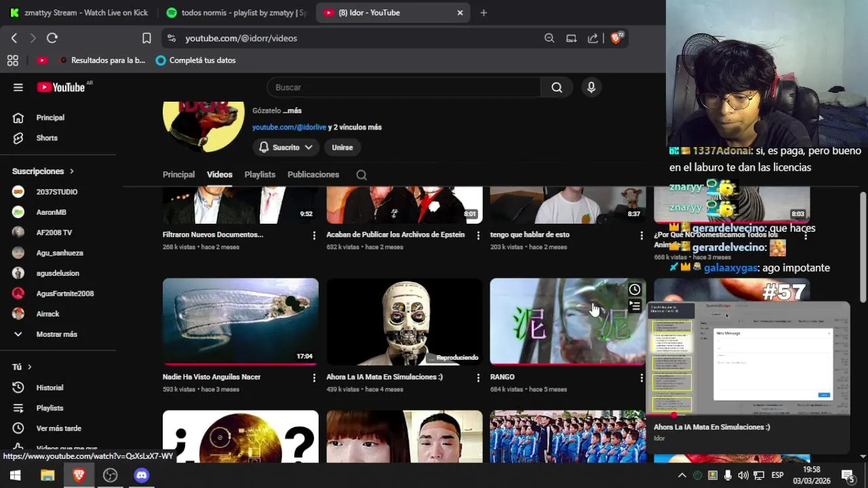
Task: Open YouTube bookmark icon in bookmarks bar
Action: click(x=42, y=60)
